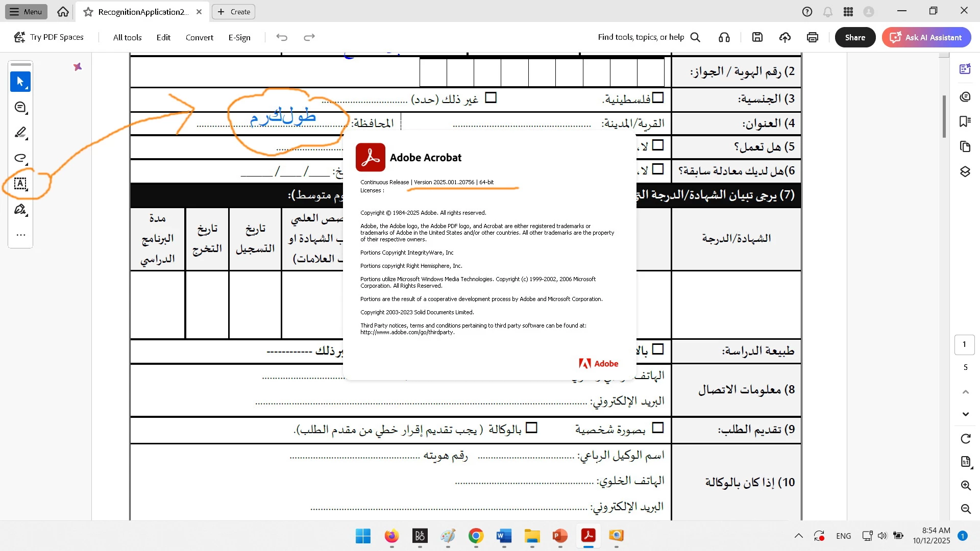The height and width of the screenshot is (551, 980).
Task: Select the arrow selection tool
Action: pyautogui.click(x=20, y=82)
